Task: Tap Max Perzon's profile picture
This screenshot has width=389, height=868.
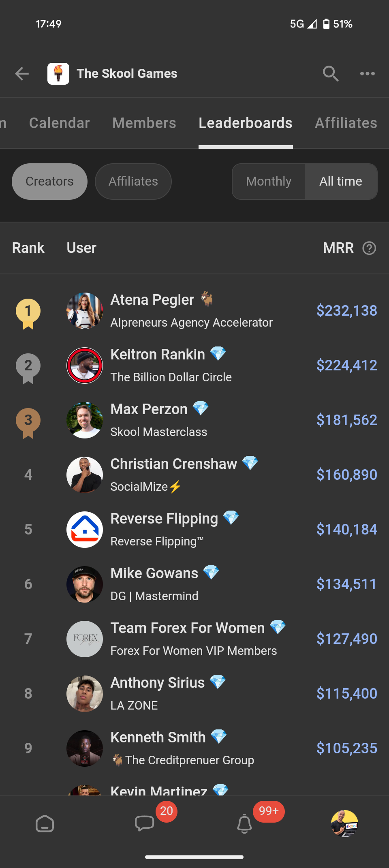Action: tap(84, 420)
